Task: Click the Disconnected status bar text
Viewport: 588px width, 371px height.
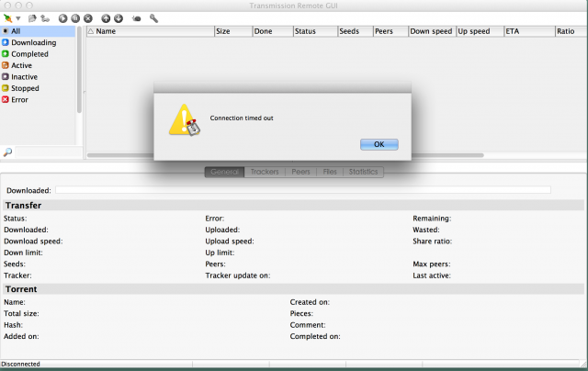Action: (20, 364)
